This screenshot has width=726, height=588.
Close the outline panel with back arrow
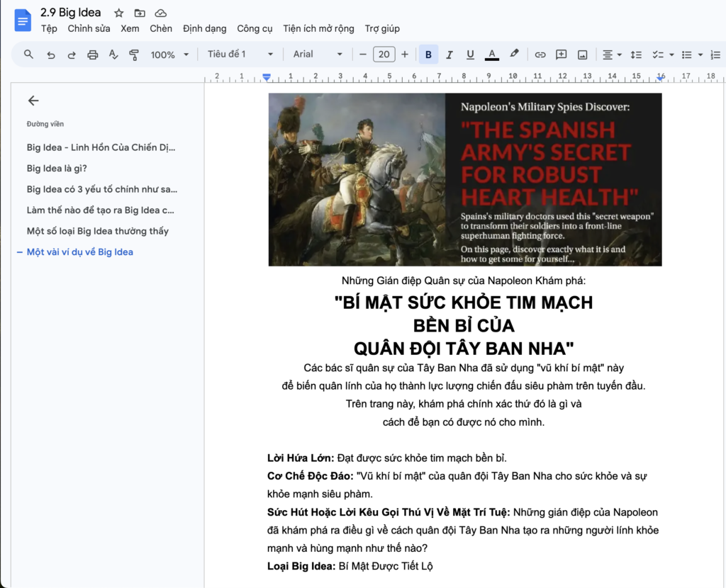pos(33,101)
